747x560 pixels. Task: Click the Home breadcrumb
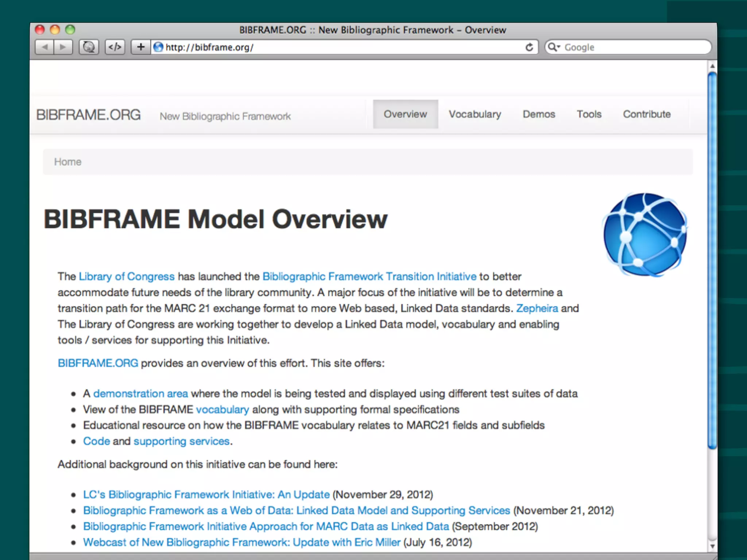tap(68, 162)
